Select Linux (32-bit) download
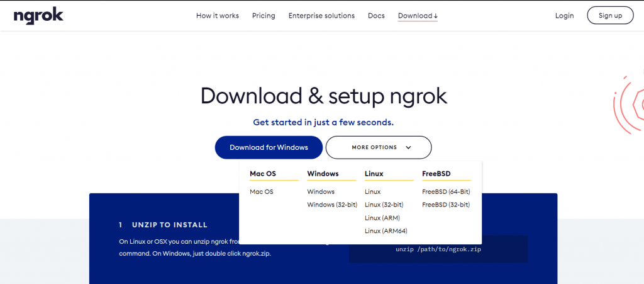The height and width of the screenshot is (284, 644). tap(384, 205)
